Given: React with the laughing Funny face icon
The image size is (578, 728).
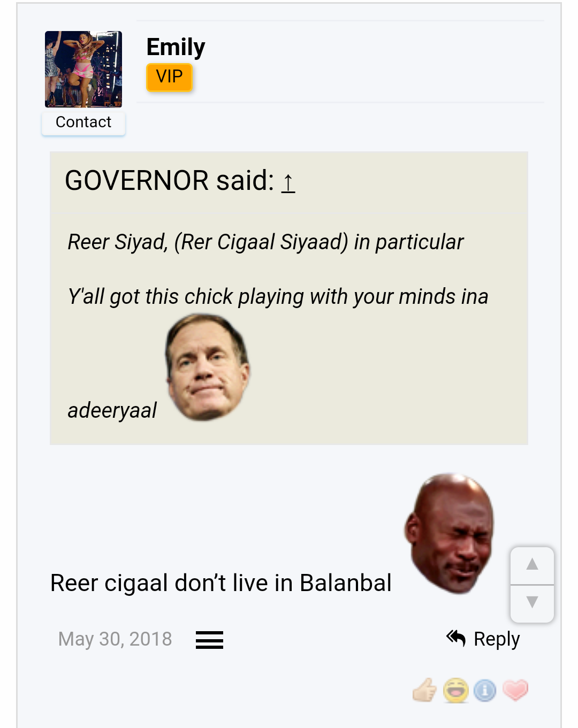Looking at the screenshot, I should (456, 690).
